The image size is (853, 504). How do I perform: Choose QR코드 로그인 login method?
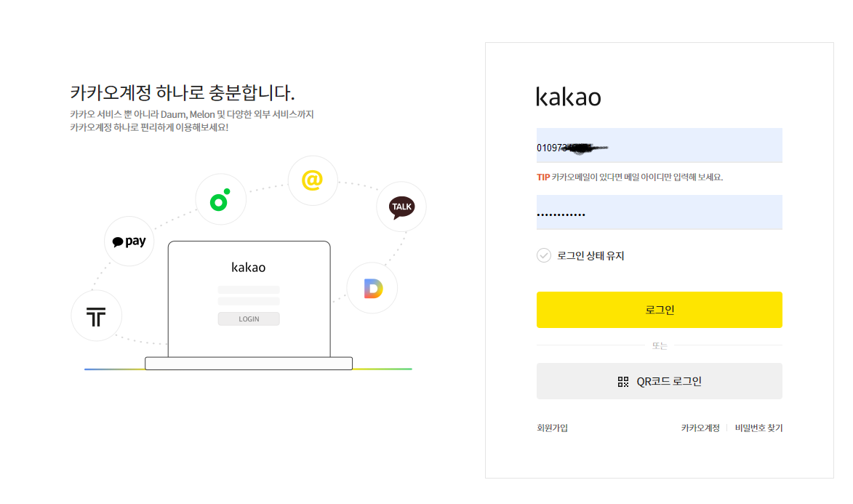click(x=659, y=380)
